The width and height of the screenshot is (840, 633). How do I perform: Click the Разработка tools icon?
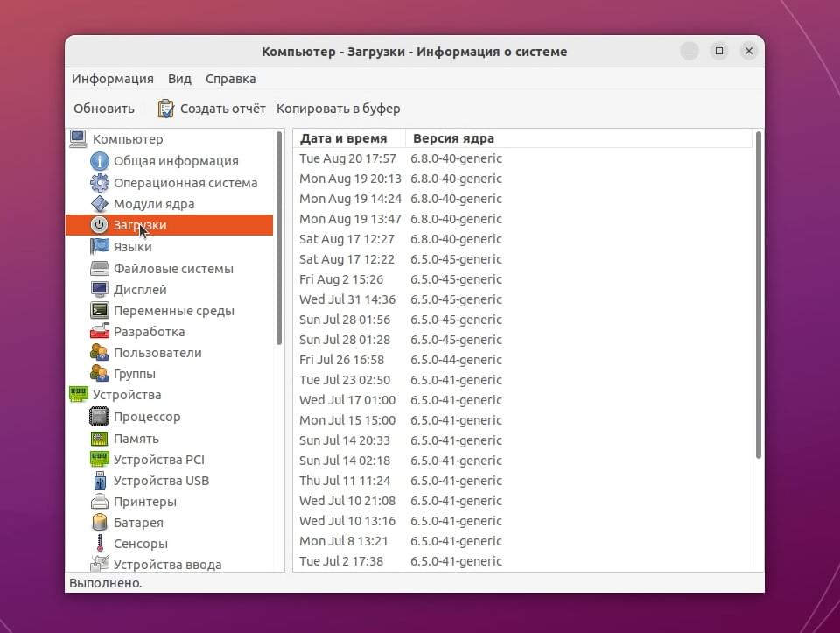[99, 331]
